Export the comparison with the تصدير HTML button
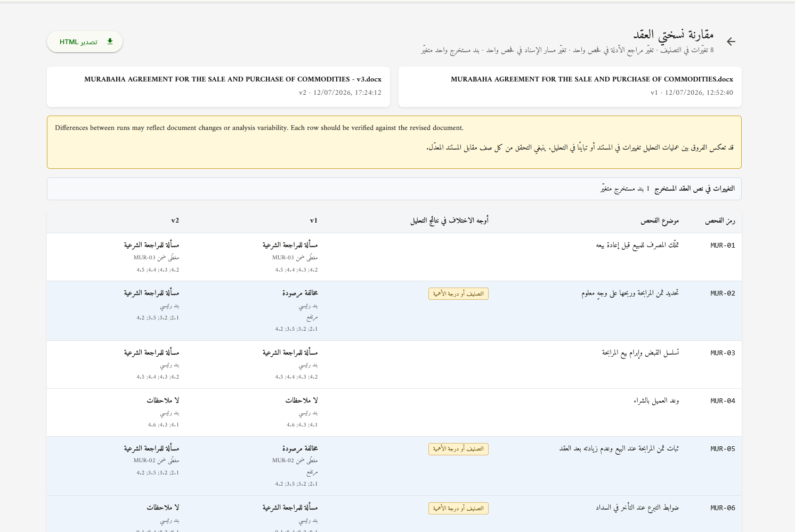 coord(85,42)
